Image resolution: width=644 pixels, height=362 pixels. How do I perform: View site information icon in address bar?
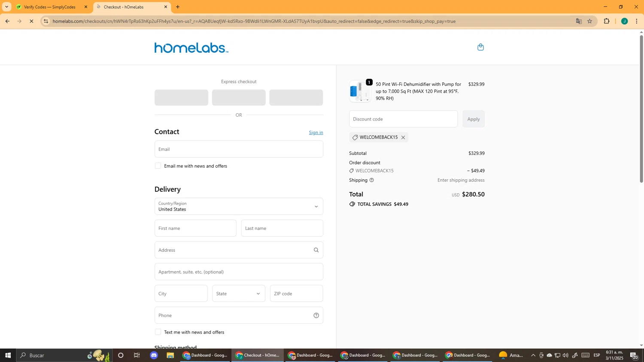[x=46, y=21]
